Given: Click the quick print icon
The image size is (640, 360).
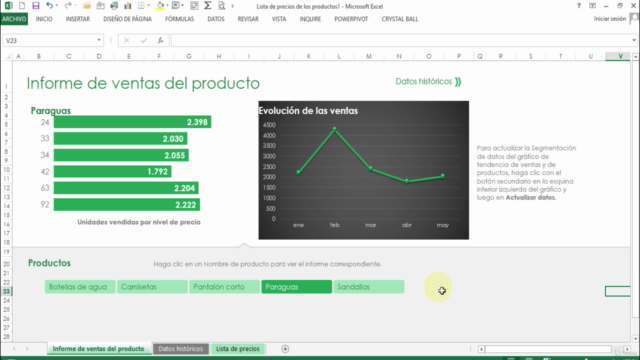Looking at the screenshot, I should [114, 6].
